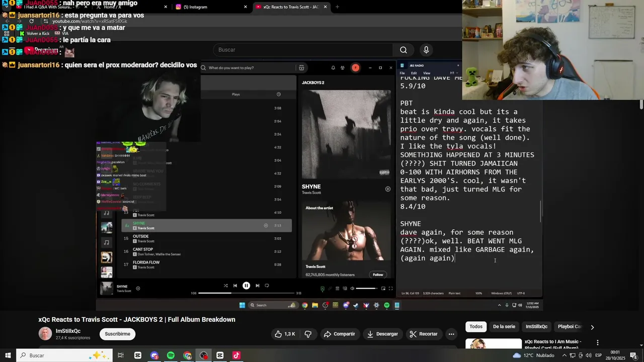Like the video with the 1,3 K thumbs-up
This screenshot has width=644, height=362.
pyautogui.click(x=284, y=334)
